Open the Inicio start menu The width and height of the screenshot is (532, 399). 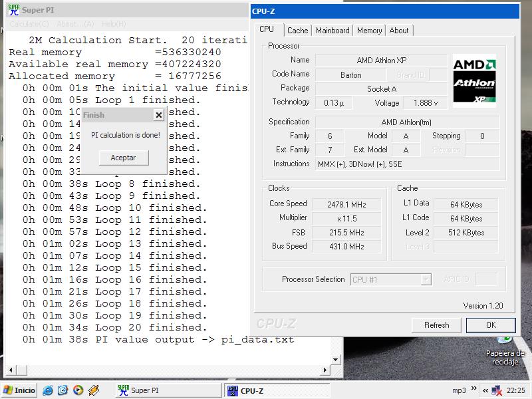19,390
